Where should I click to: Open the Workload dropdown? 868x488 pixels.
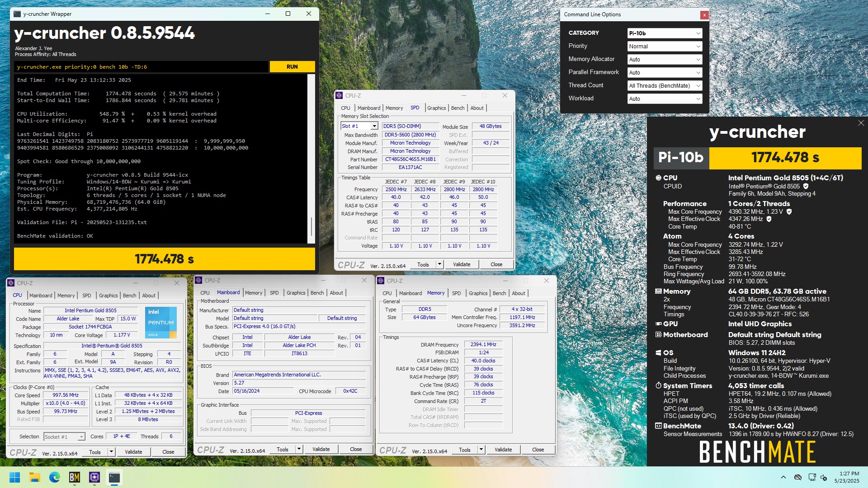pos(665,99)
